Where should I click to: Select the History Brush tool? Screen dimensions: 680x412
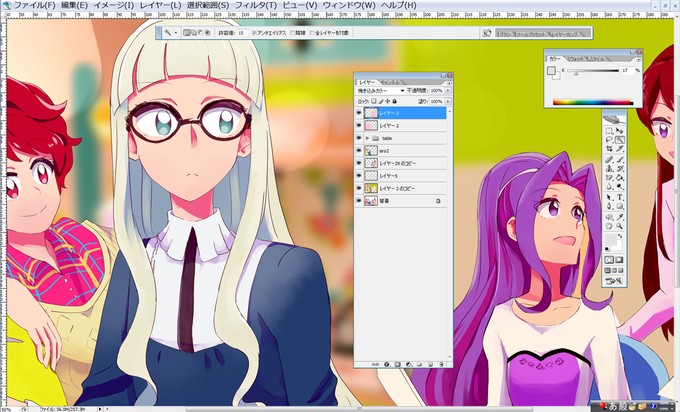coord(620,169)
